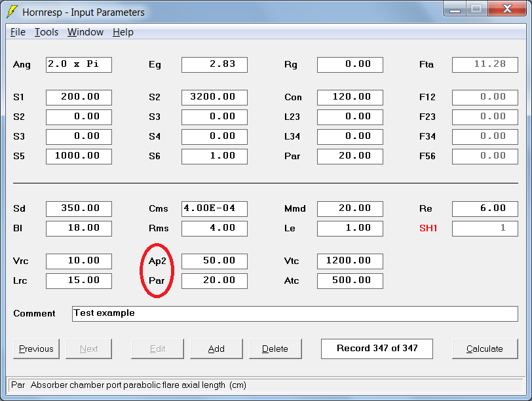Click the Lrc field with 15.00
The height and width of the screenshot is (401, 532).
[79, 281]
